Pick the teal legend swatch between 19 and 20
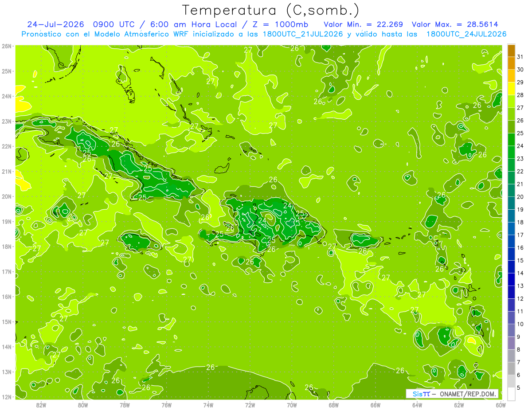This screenshot has height=411, width=532. coord(511,203)
